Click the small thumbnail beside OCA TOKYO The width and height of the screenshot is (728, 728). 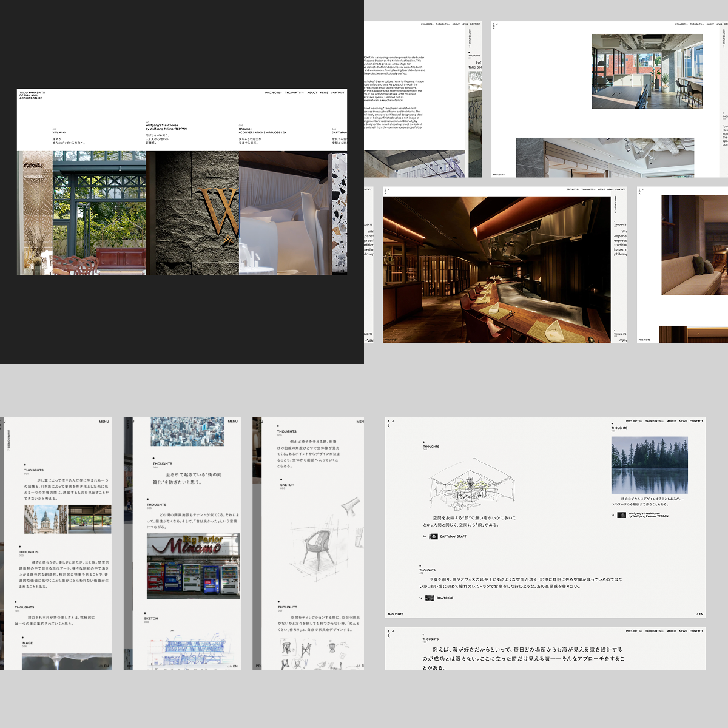[x=430, y=598]
